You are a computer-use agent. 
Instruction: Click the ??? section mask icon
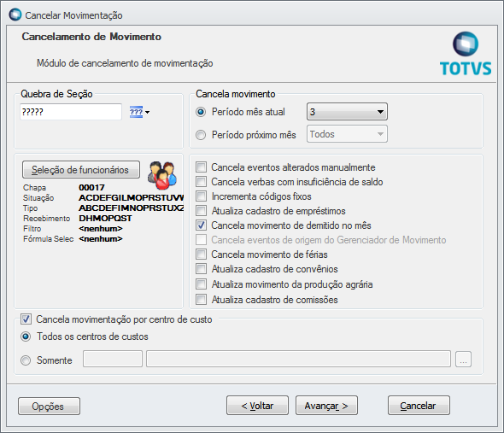137,112
